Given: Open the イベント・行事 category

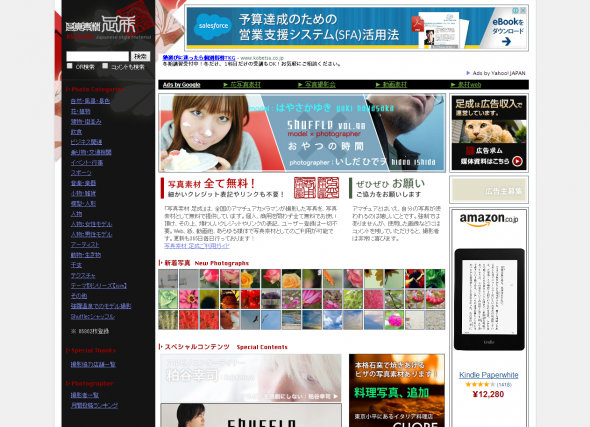Looking at the screenshot, I should (x=87, y=163).
